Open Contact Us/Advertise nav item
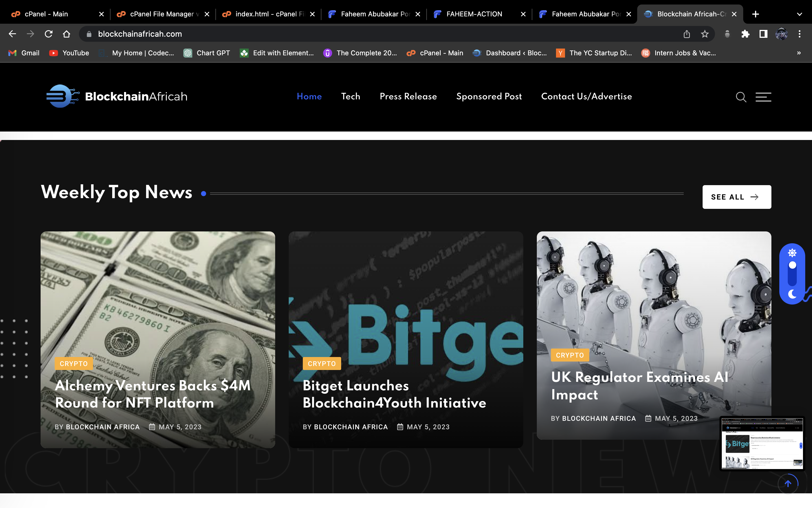Screen dimensions: 812x508 click(586, 97)
